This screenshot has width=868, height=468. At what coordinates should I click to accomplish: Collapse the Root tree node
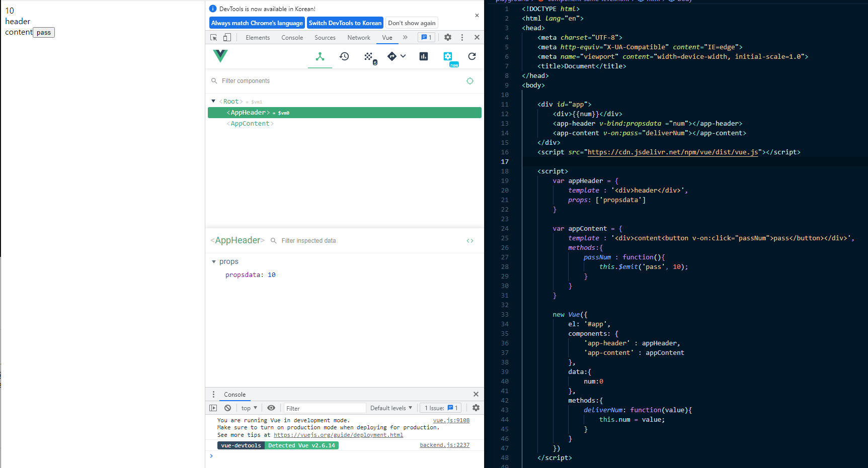(213, 102)
